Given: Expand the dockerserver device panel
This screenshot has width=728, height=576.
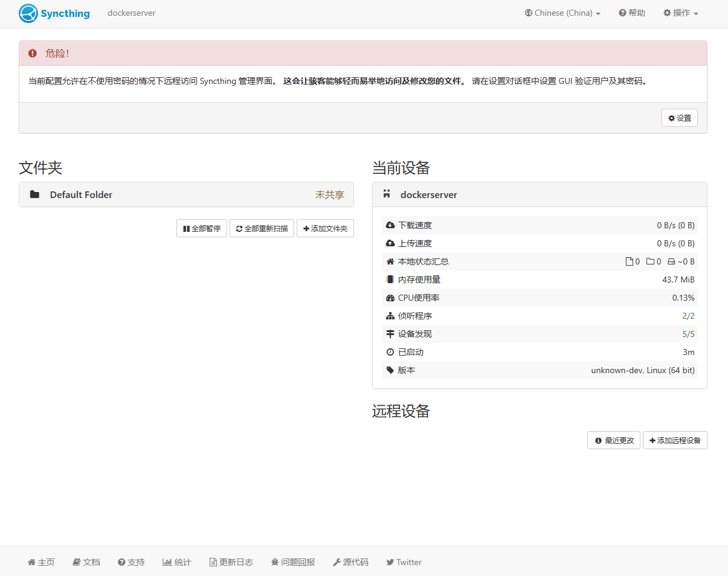Looking at the screenshot, I should pyautogui.click(x=539, y=194).
